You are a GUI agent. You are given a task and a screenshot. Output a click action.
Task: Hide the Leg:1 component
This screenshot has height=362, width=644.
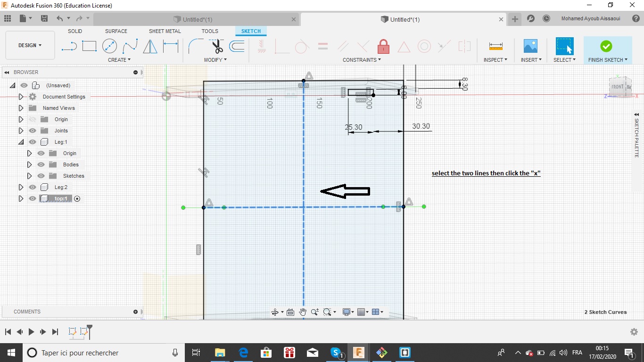pos(33,142)
